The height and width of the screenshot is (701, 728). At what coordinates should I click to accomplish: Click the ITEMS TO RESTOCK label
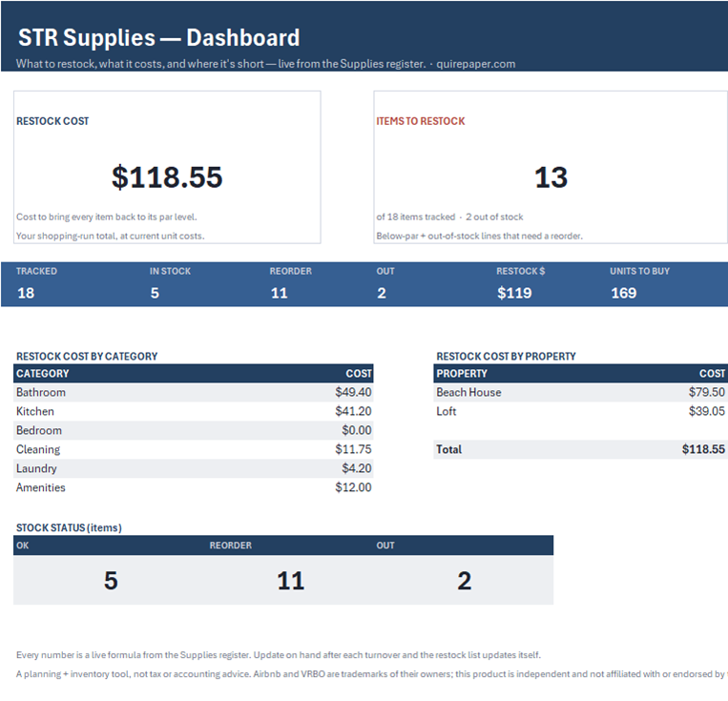(421, 121)
